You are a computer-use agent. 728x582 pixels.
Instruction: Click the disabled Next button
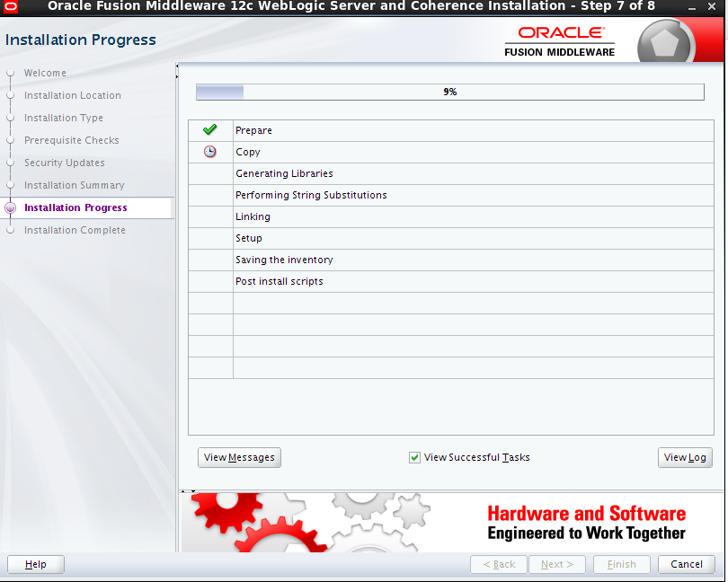tap(557, 564)
